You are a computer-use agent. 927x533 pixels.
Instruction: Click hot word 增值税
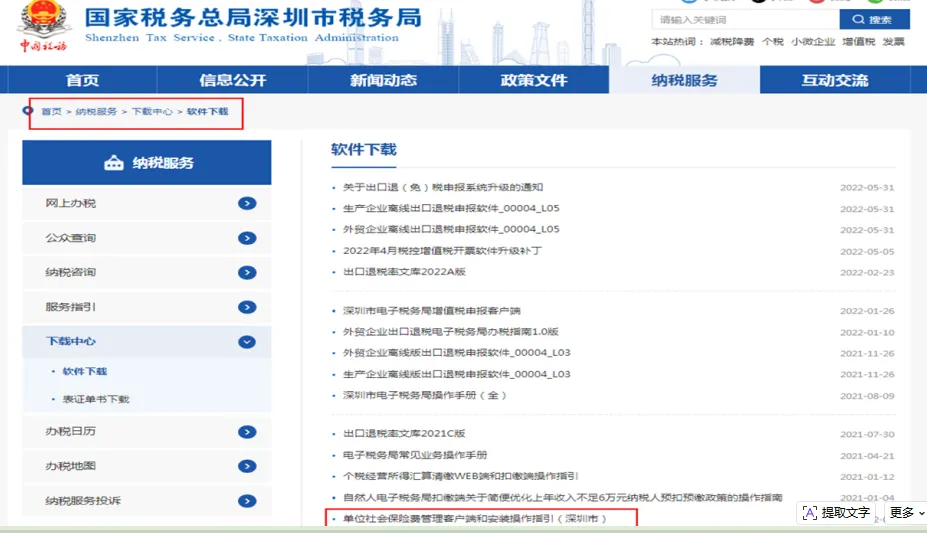click(x=858, y=41)
